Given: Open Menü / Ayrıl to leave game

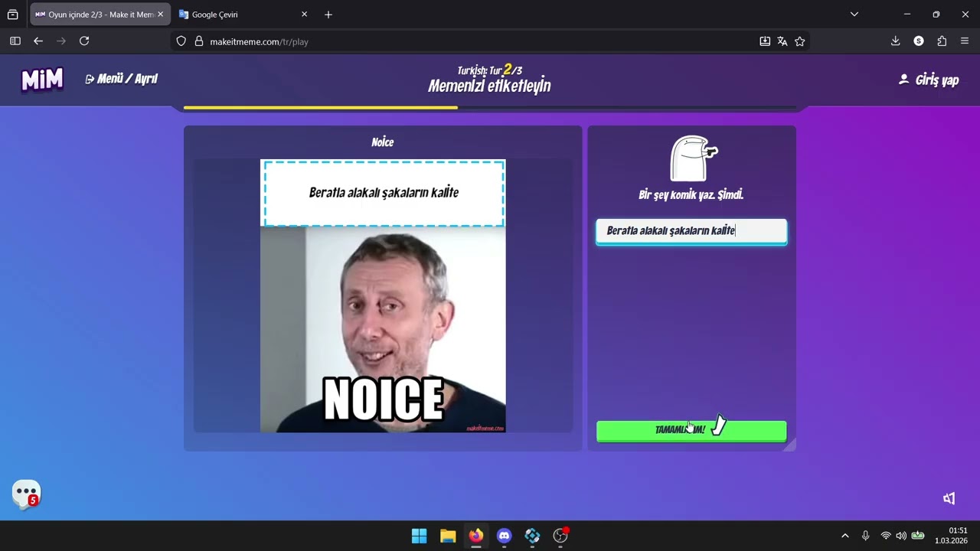Looking at the screenshot, I should coord(121,79).
